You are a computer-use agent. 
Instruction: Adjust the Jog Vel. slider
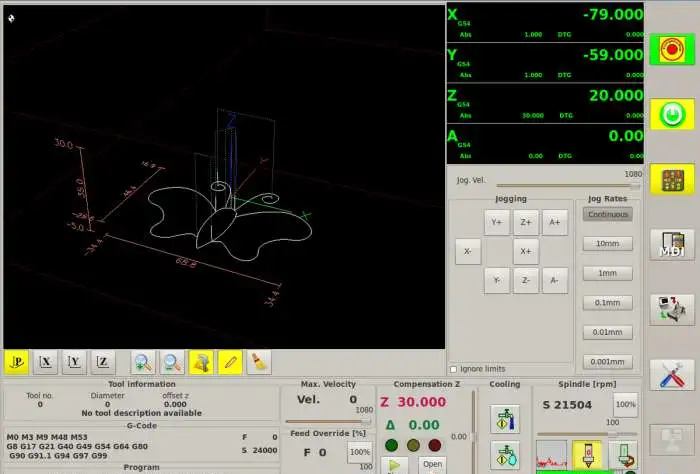point(568,186)
